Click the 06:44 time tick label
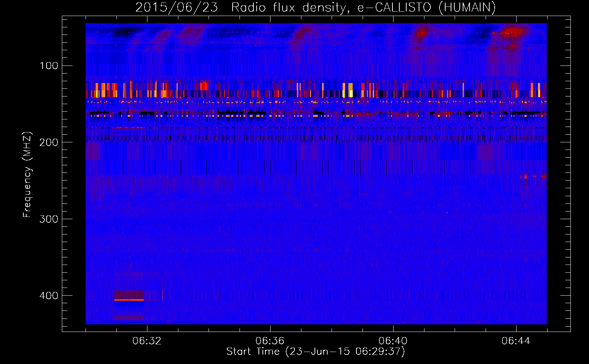589x364 pixels. [516, 341]
